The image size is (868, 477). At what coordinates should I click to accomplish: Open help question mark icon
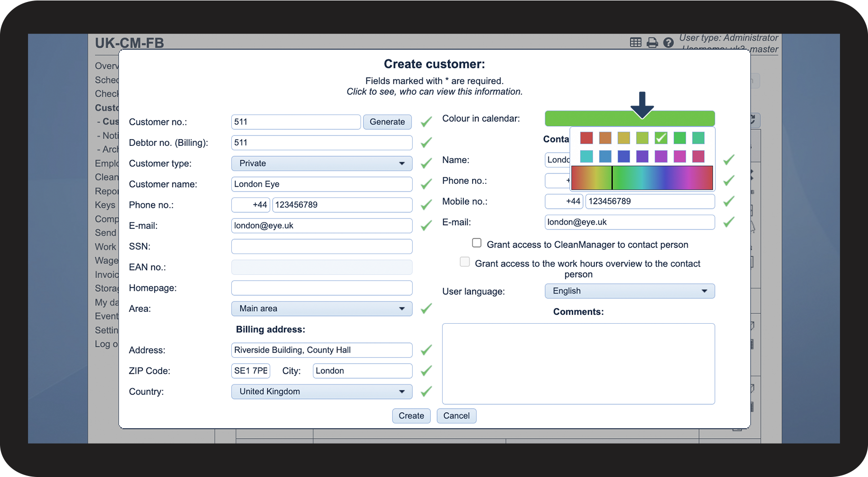(x=668, y=43)
